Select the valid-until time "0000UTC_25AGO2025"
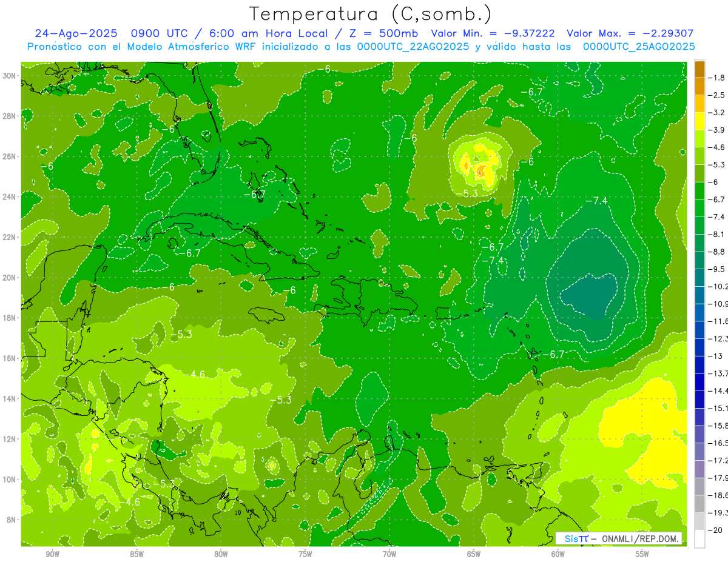This screenshot has width=728, height=562. (639, 47)
